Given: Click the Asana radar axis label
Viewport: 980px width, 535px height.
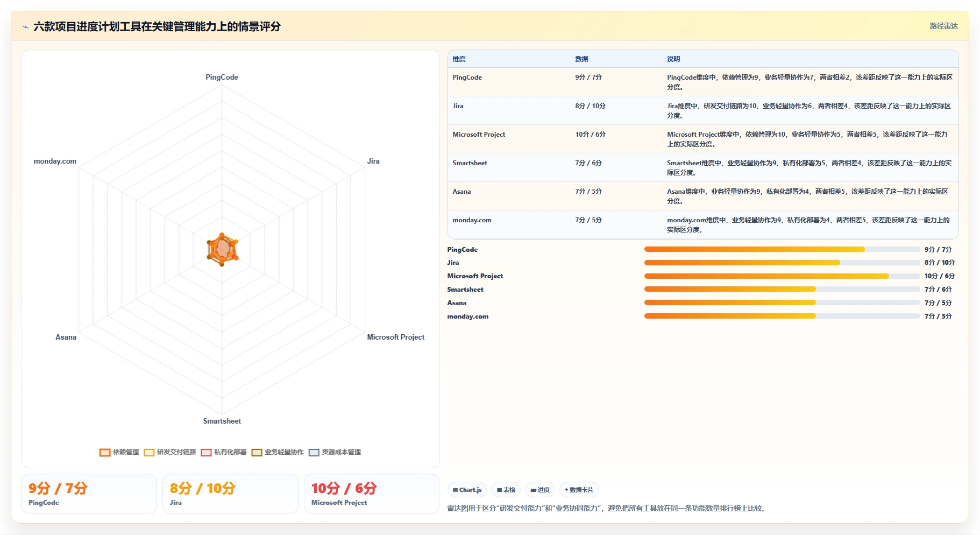Looking at the screenshot, I should pos(66,337).
